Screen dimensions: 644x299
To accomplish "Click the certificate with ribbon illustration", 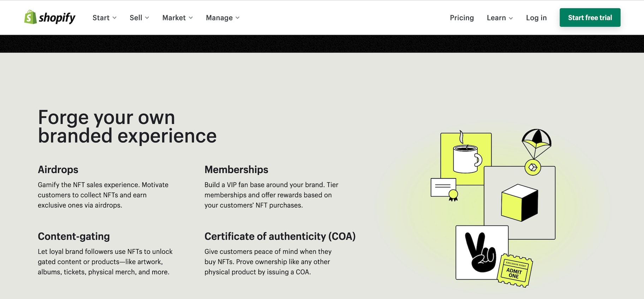I will 444,188.
